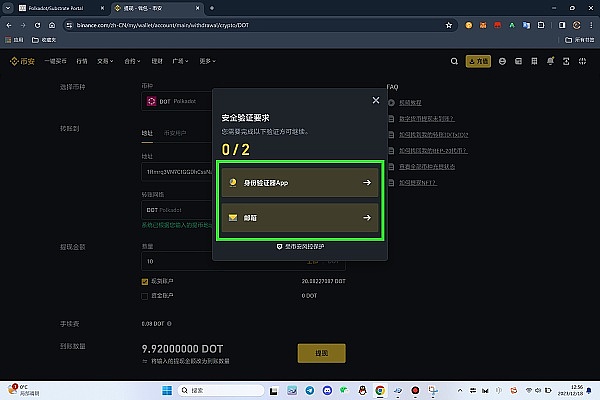600x400 pixels.
Task: Toggle the 现货账户 checkbox
Action: (145, 282)
